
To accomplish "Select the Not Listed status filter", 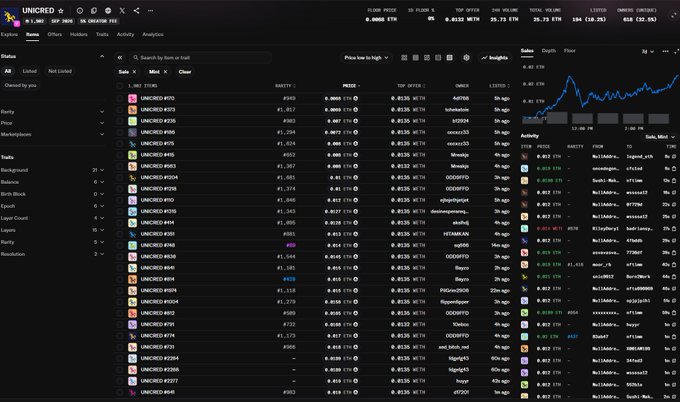I will click(60, 71).
